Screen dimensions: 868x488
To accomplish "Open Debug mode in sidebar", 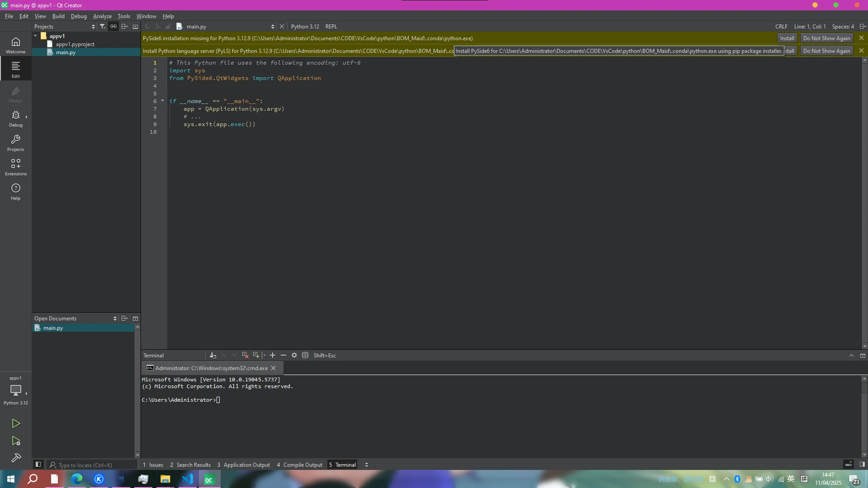I will pos(15,118).
